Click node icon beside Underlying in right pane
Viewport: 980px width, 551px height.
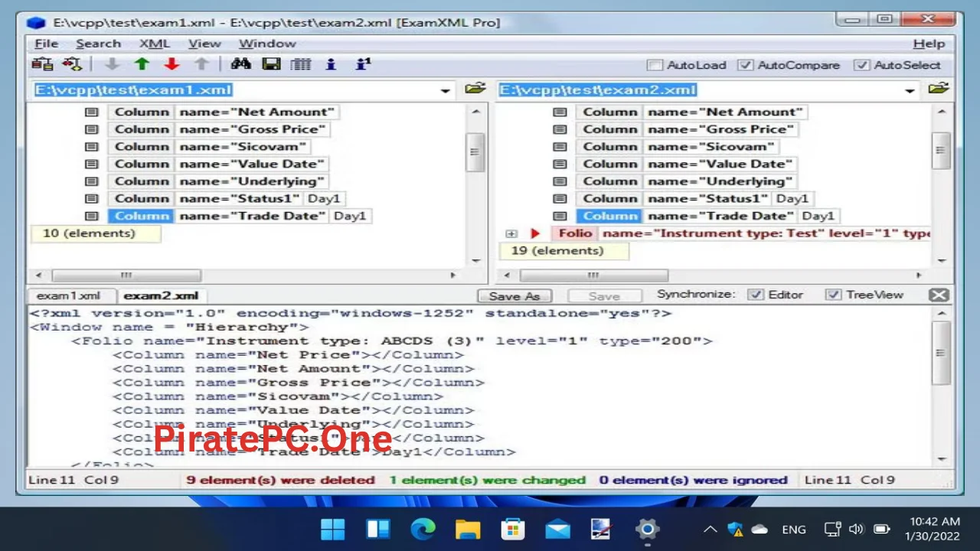(560, 181)
